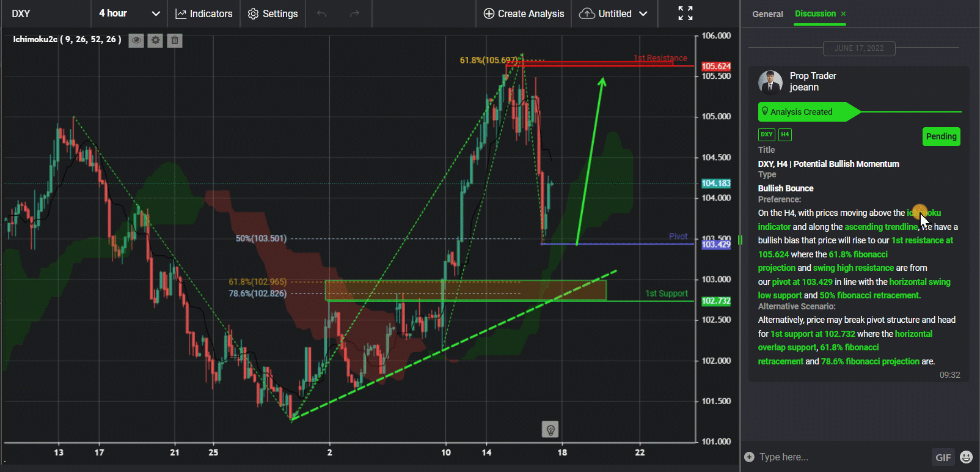The image size is (980, 472).
Task: Click the 102.732 support price label
Action: pos(716,301)
